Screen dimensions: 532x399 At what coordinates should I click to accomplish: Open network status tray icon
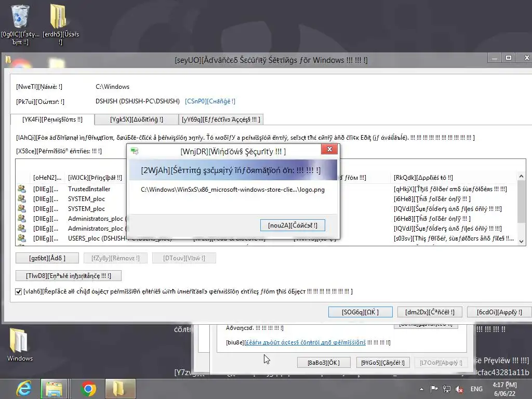pyautogui.click(x=447, y=389)
